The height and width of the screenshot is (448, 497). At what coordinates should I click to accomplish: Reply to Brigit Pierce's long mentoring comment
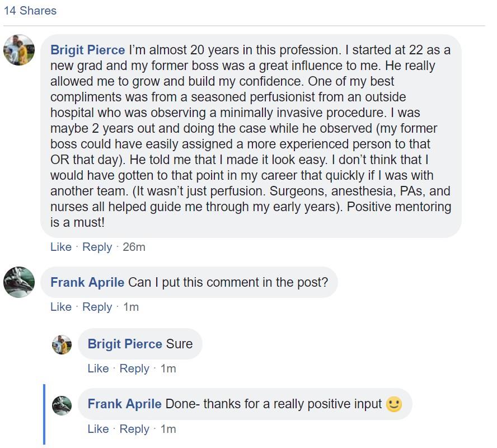(x=97, y=247)
